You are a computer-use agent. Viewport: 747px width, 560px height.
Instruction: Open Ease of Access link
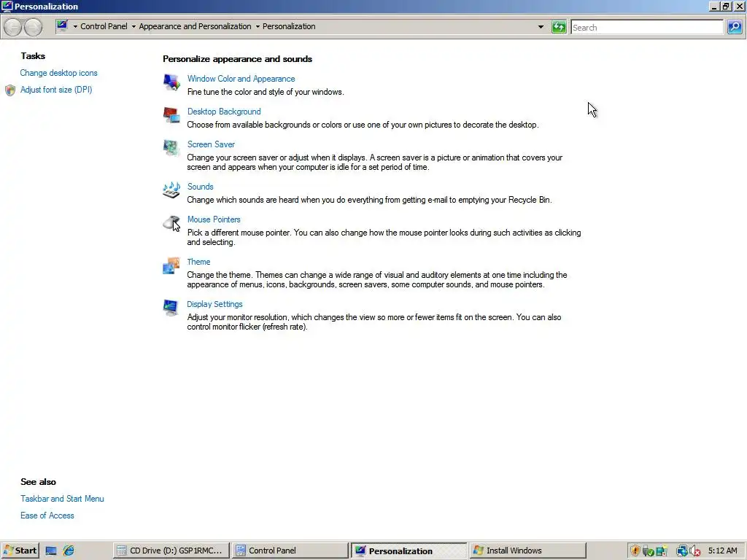[x=47, y=516]
